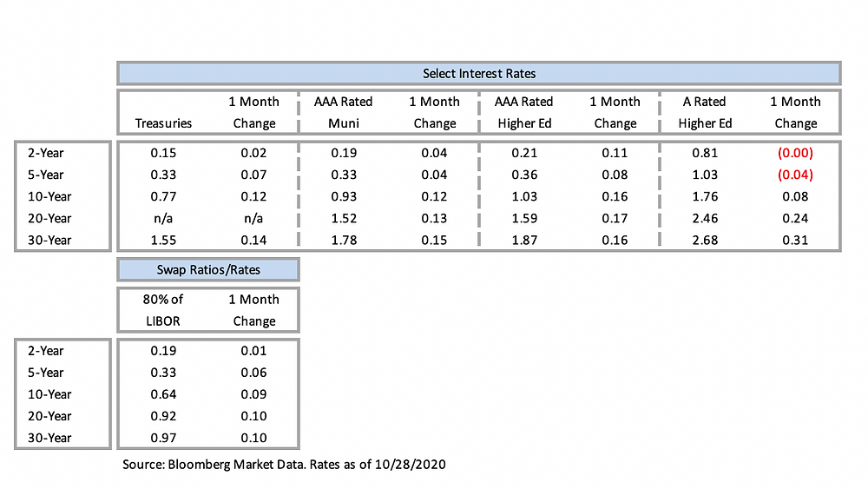Click the 2-Year LIBOR change 0.01
This screenshot has width=868, height=489.
pos(253,351)
